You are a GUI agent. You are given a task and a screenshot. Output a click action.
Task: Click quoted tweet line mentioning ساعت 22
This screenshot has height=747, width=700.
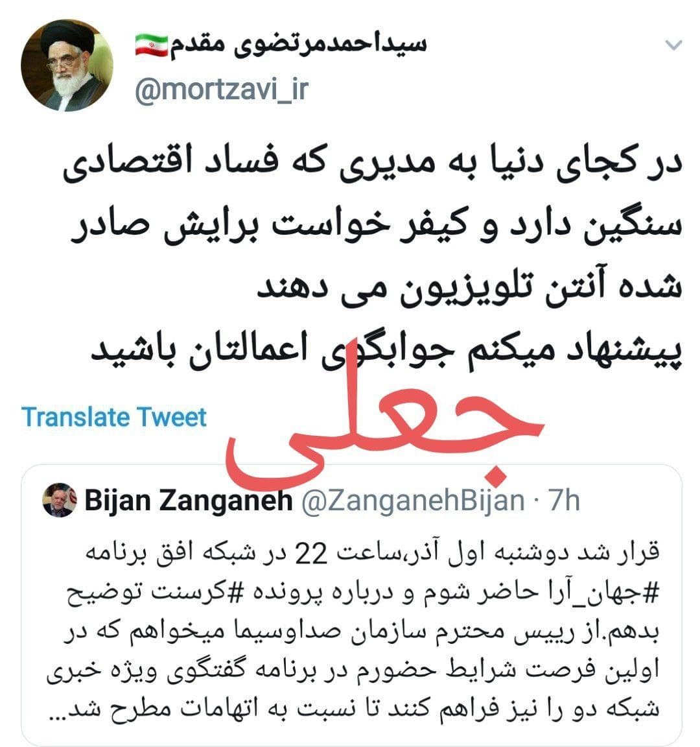point(373,552)
